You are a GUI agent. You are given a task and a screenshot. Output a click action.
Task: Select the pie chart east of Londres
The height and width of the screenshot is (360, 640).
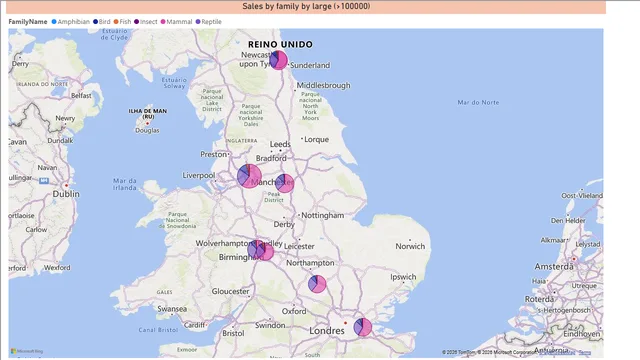[362, 327]
